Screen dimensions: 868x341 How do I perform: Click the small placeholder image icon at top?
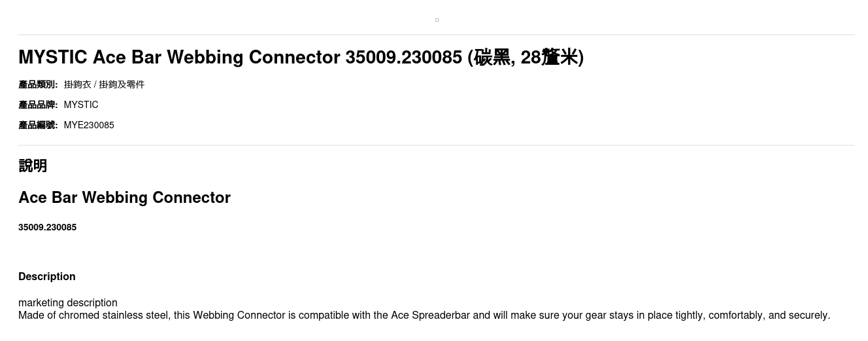[437, 20]
